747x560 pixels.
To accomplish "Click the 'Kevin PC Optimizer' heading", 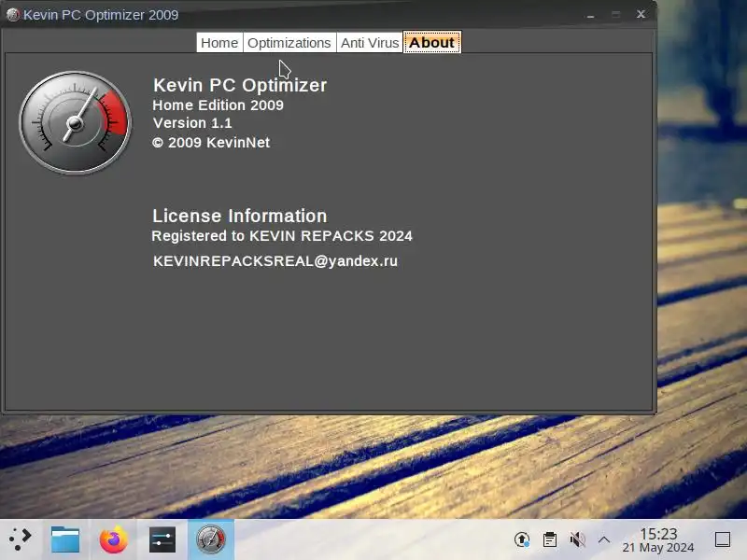I will tap(240, 85).
